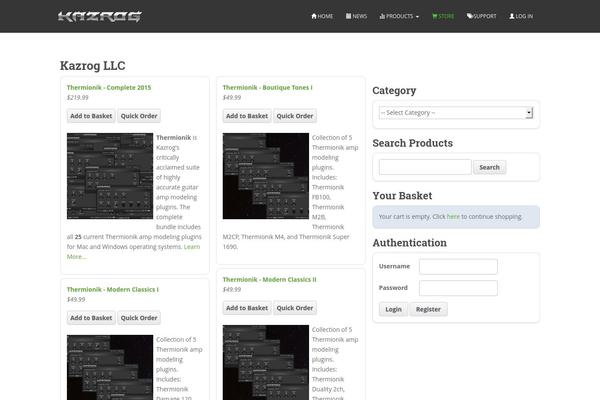Click the store cart icon

(435, 16)
